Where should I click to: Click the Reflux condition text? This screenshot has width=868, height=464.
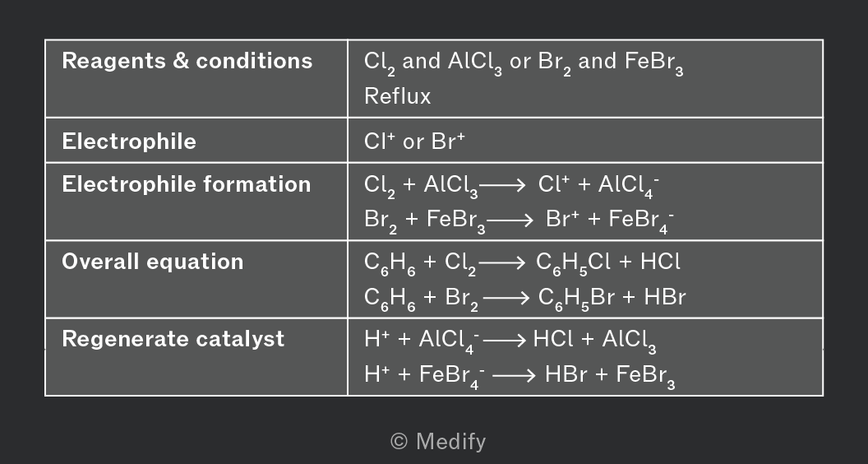point(398,96)
